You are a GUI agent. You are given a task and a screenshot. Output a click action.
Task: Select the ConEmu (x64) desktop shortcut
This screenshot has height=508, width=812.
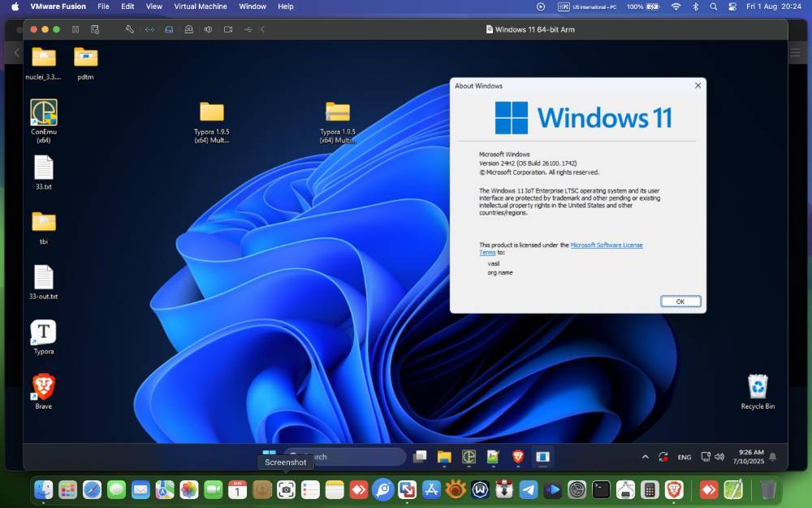pyautogui.click(x=44, y=121)
